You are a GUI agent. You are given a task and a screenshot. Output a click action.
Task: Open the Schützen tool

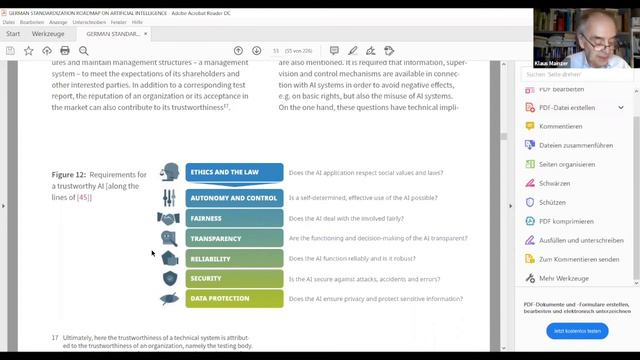coord(552,202)
